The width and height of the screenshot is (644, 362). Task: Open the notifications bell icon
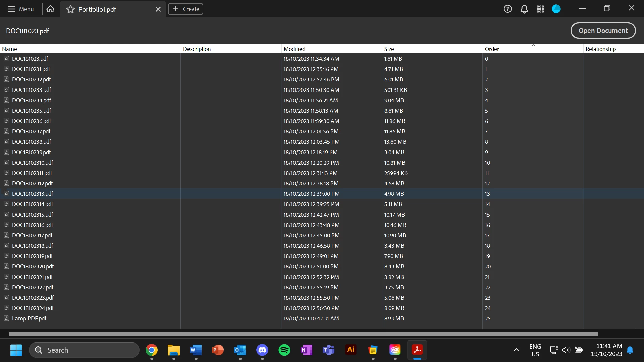(524, 9)
